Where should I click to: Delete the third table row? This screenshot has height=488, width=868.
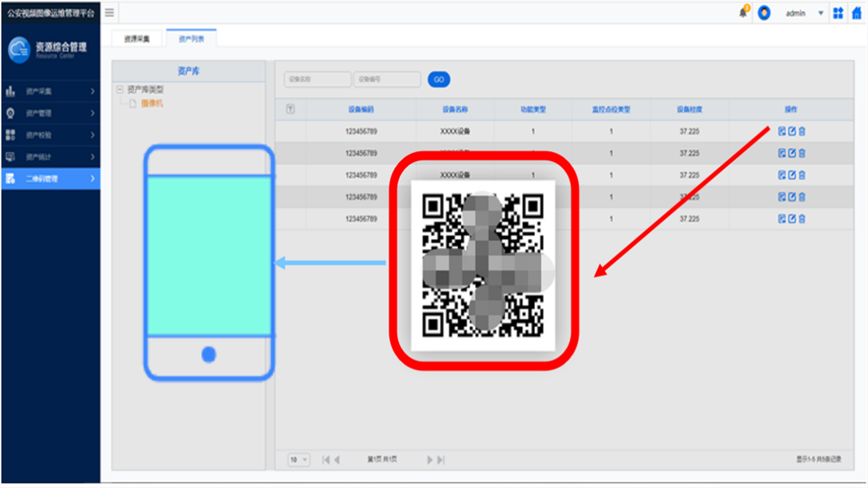(802, 175)
